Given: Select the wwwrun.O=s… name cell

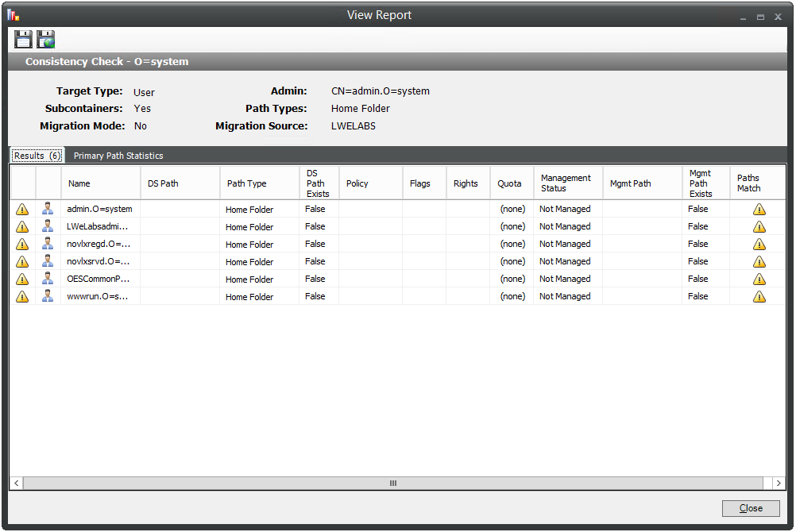Looking at the screenshot, I should point(101,296).
